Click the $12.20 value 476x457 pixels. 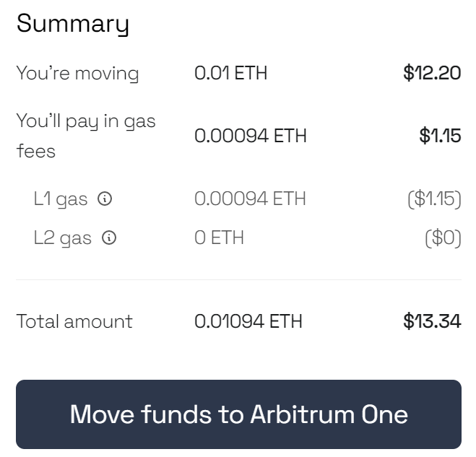[432, 73]
